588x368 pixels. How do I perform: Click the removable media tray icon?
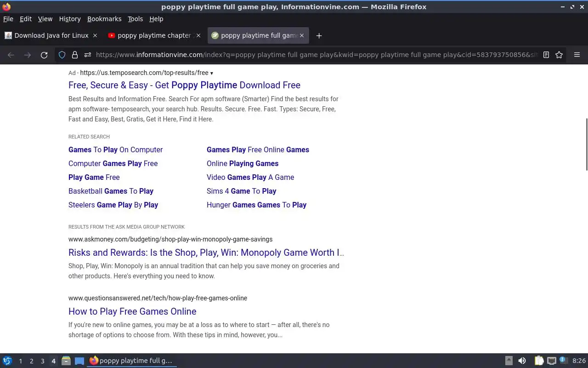click(x=509, y=361)
